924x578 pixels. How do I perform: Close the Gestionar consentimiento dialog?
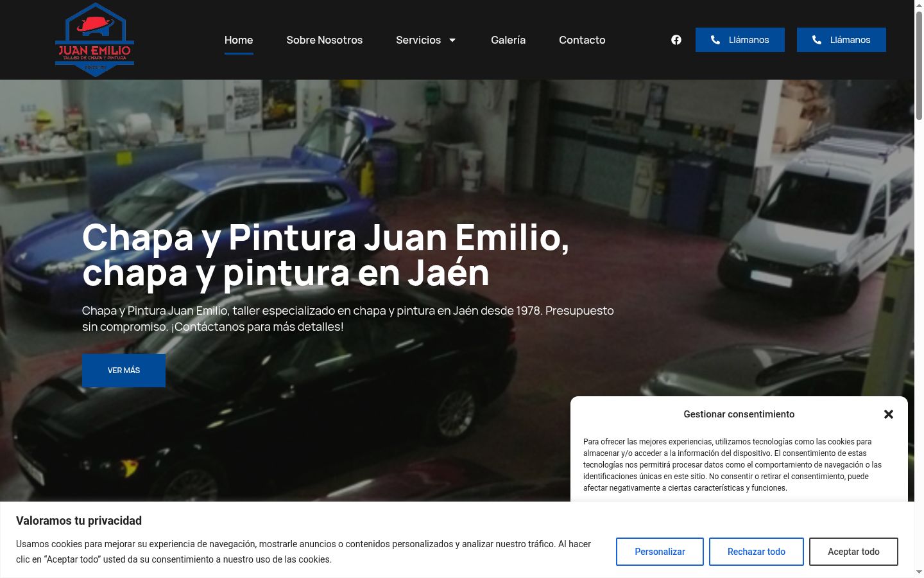point(889,414)
